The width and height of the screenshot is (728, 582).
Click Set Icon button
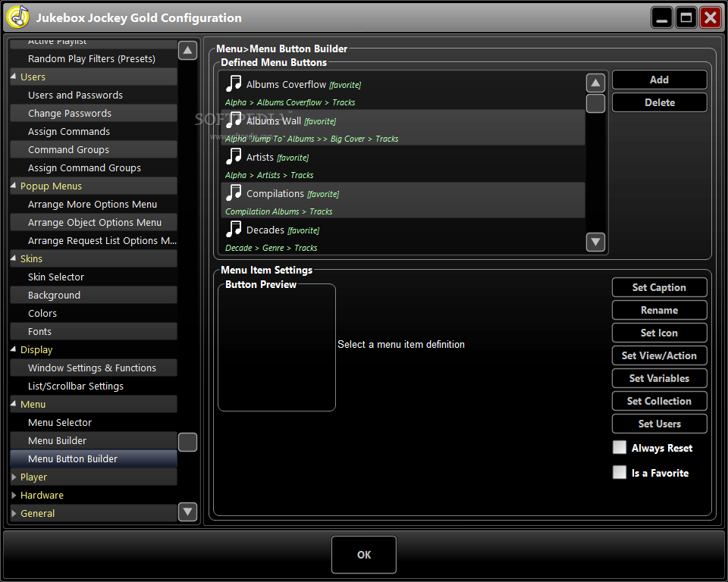pyautogui.click(x=659, y=333)
